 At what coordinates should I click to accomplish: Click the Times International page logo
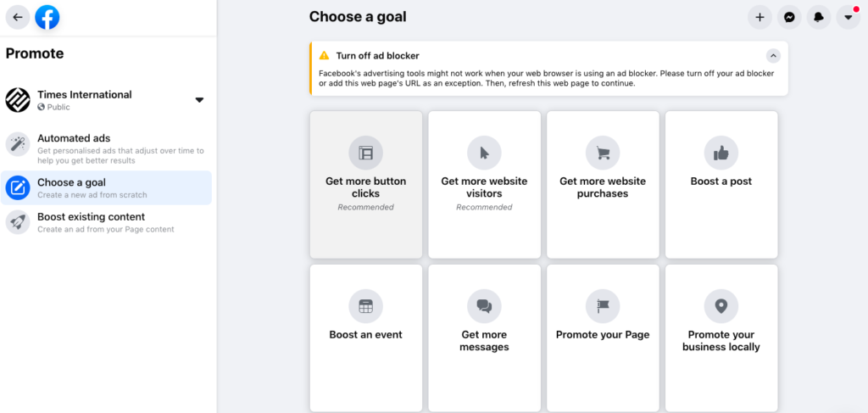(x=18, y=100)
